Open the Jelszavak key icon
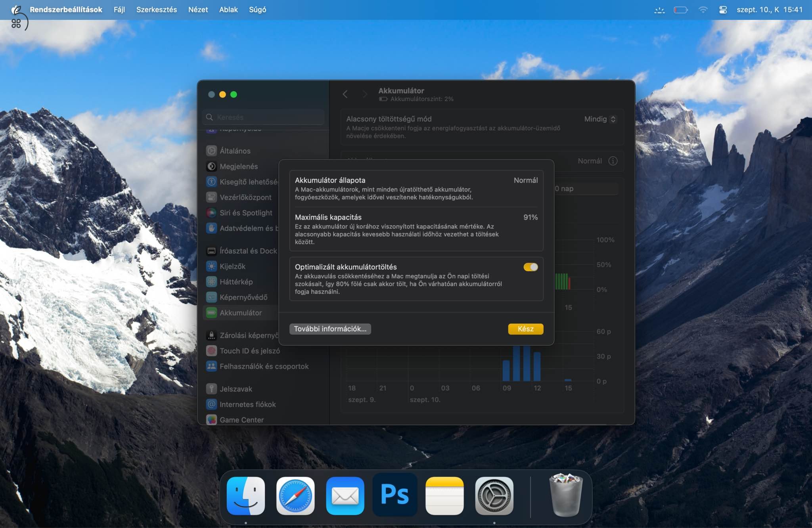The height and width of the screenshot is (528, 812). pyautogui.click(x=211, y=388)
